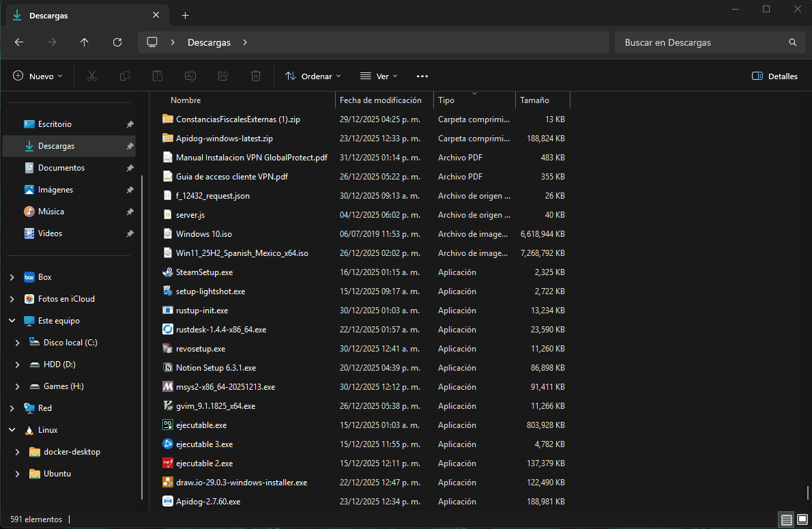812x529 pixels.
Task: Select the rustdesk-1.4.4-x86_64.exe icon
Action: pos(167,330)
